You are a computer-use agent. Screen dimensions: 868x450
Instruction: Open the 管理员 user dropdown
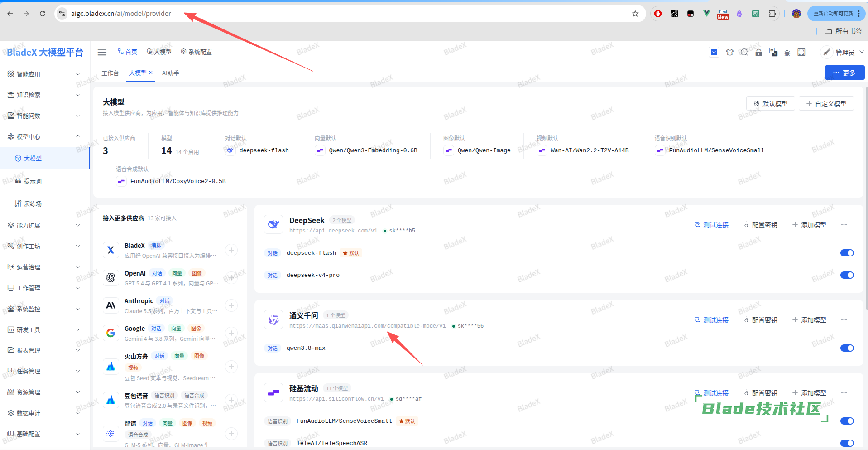849,53
